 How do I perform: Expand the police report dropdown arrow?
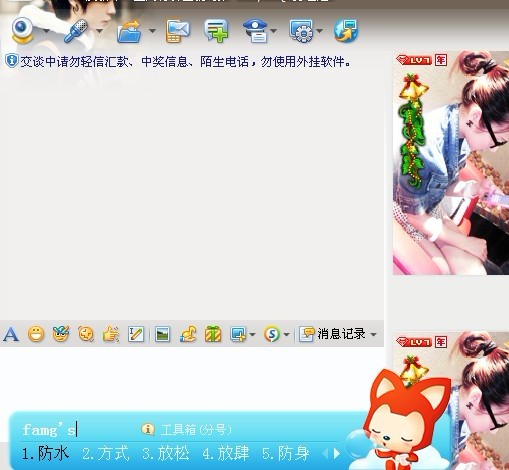(274, 31)
